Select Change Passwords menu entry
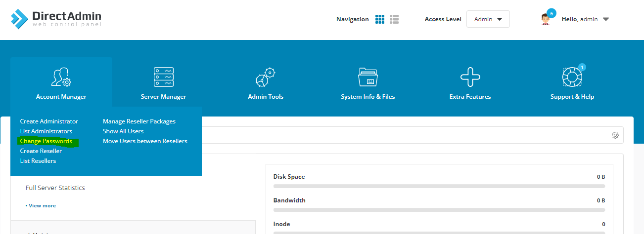 click(x=46, y=141)
